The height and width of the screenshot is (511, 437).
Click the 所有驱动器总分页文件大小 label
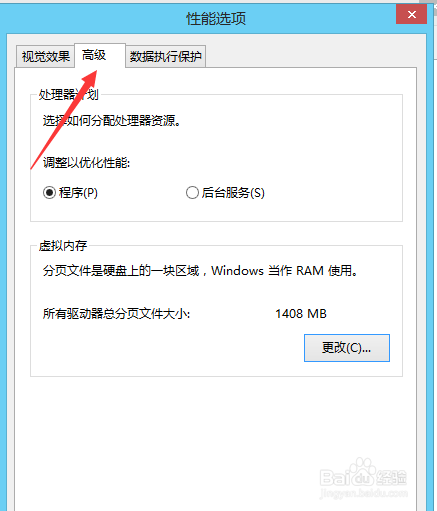coord(116,314)
